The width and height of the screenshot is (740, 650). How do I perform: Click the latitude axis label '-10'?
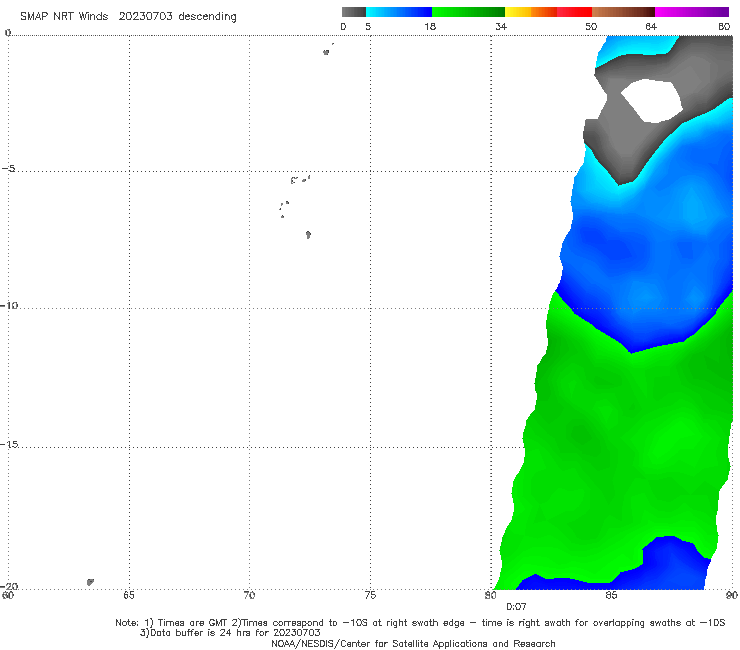click(9, 305)
